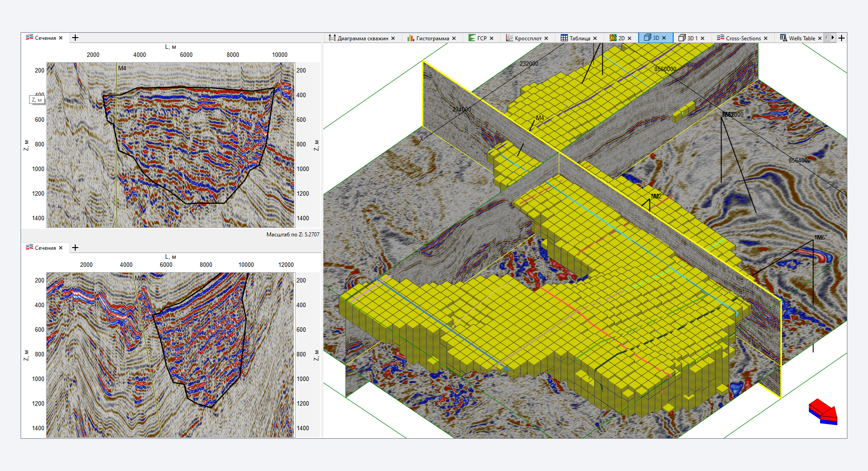The height and width of the screenshot is (471, 868).
Task: Close the 3D 1 tab
Action: pyautogui.click(x=702, y=39)
